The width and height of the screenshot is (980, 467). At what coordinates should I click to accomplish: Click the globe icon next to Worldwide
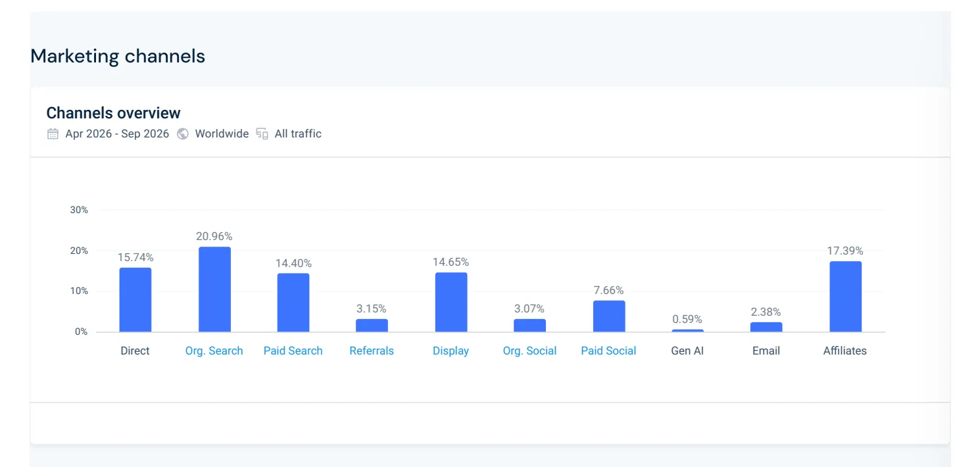tap(183, 134)
